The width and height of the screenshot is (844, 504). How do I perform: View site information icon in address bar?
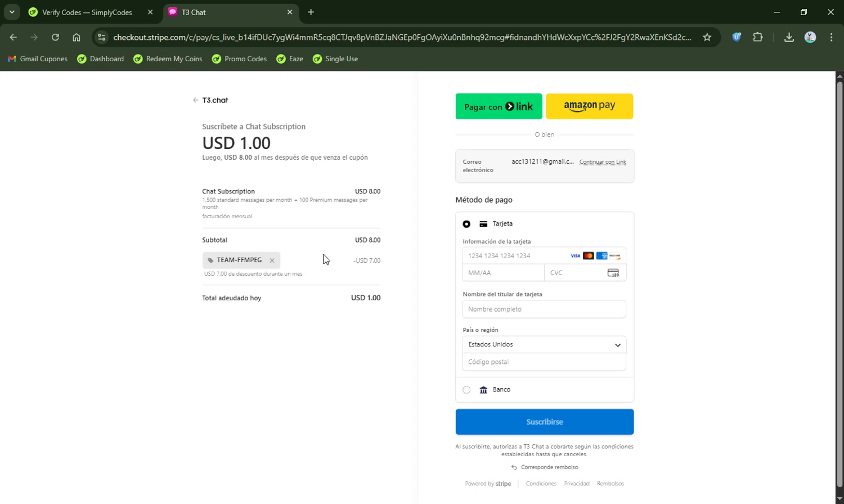(101, 37)
